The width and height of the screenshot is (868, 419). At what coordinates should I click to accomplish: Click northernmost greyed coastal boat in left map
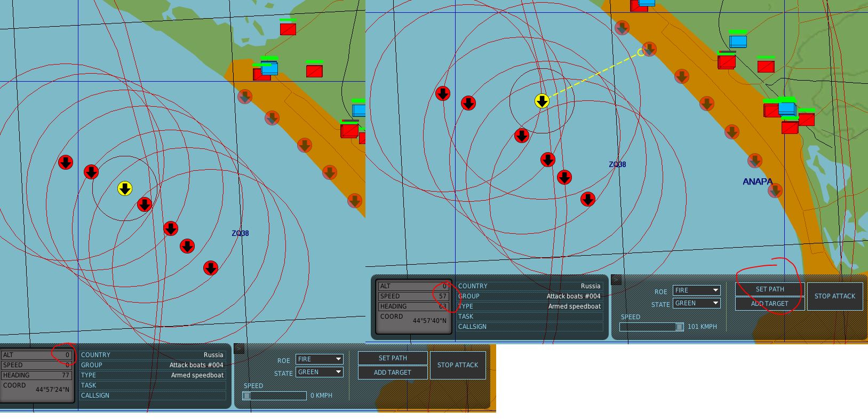[245, 97]
